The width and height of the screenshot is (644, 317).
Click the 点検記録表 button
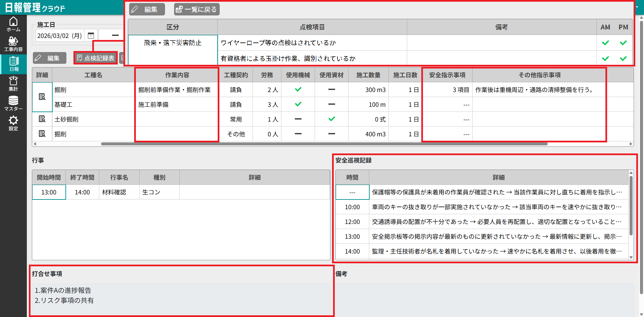96,58
